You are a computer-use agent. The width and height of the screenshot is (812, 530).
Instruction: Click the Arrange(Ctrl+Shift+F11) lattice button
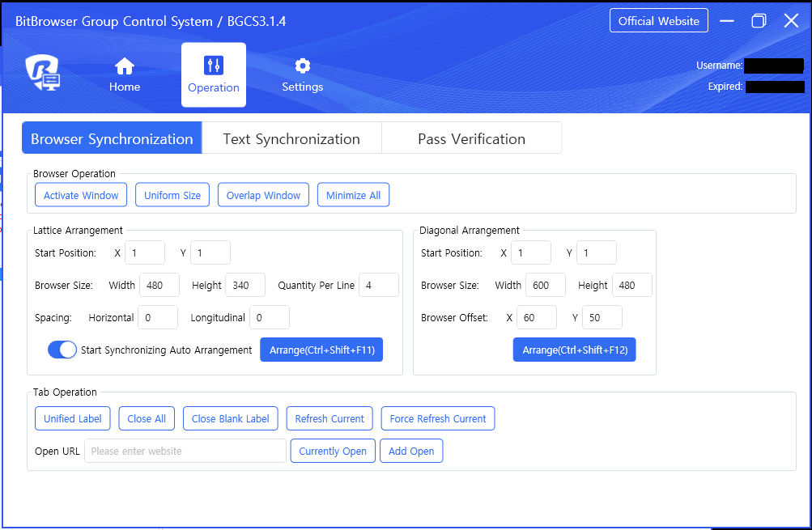[x=321, y=350]
